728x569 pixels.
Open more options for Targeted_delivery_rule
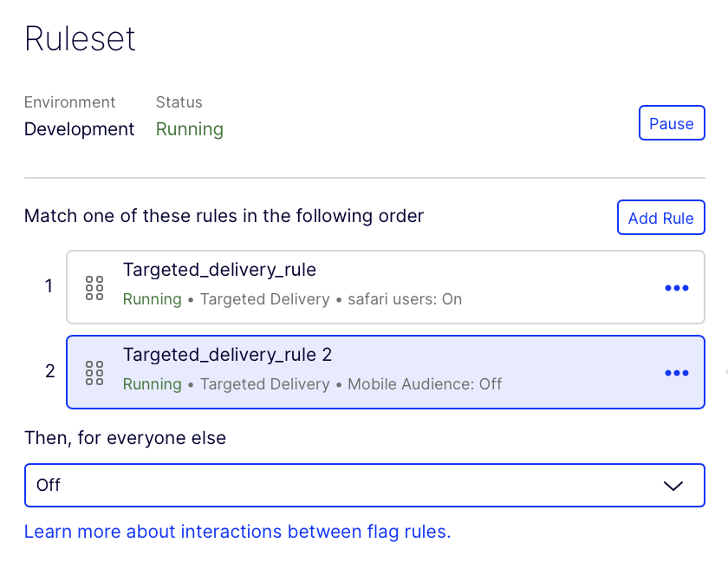[676, 288]
